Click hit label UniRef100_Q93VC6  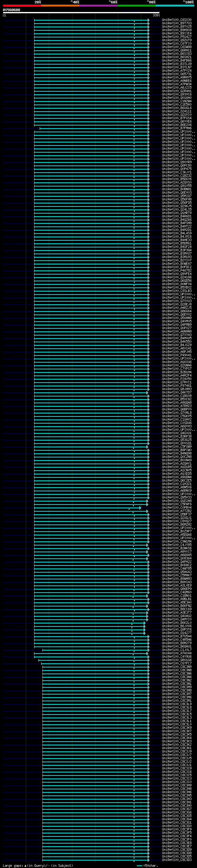click(177, 94)
